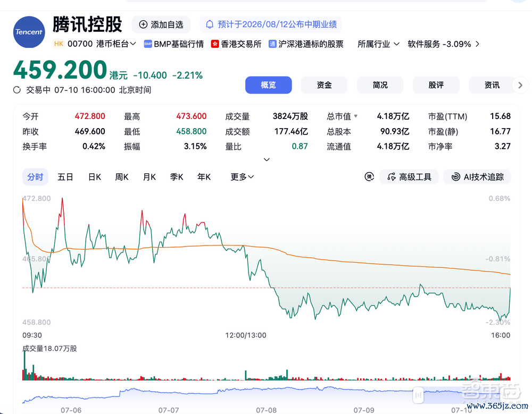The width and height of the screenshot is (532, 414).
Task: Click the BMP基础行情 label
Action: click(x=179, y=44)
